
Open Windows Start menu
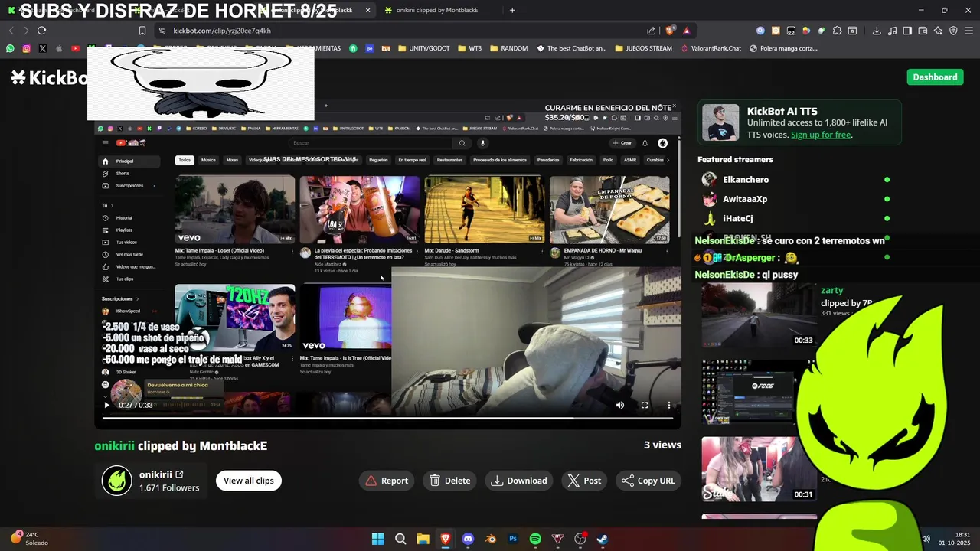coord(377,539)
